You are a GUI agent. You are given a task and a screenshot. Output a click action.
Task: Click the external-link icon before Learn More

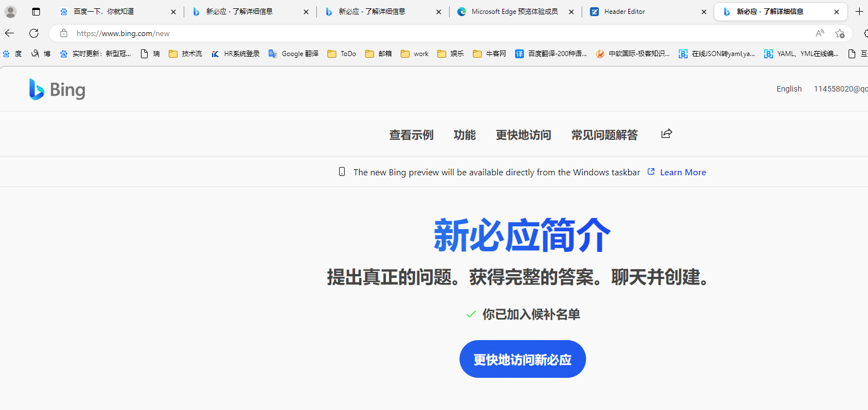(652, 172)
